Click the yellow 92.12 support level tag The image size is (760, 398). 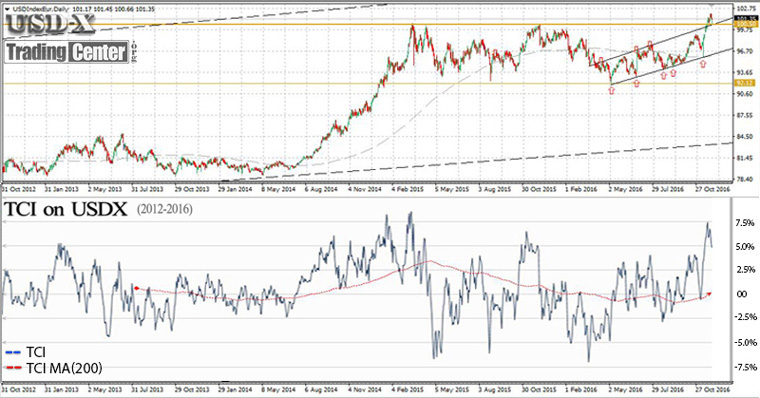click(744, 83)
